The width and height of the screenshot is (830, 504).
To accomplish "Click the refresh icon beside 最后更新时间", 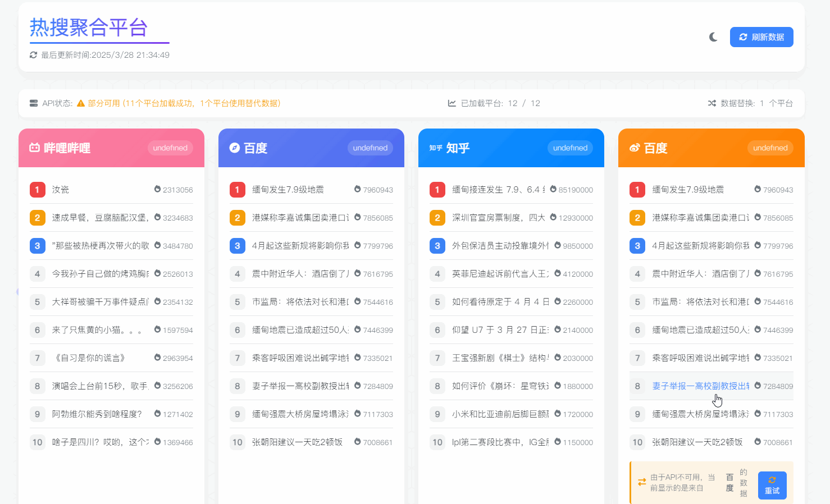I will pyautogui.click(x=33, y=54).
